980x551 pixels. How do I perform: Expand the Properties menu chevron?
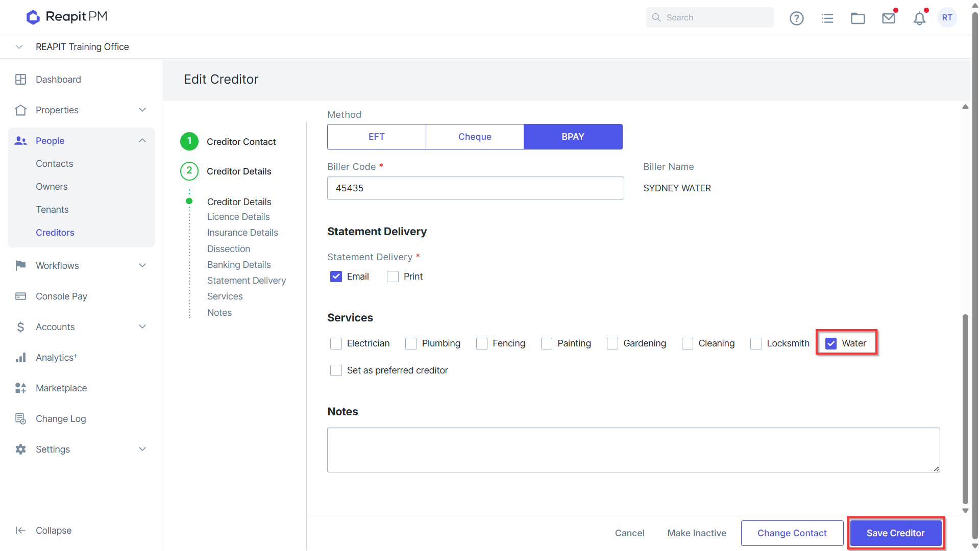coord(142,110)
